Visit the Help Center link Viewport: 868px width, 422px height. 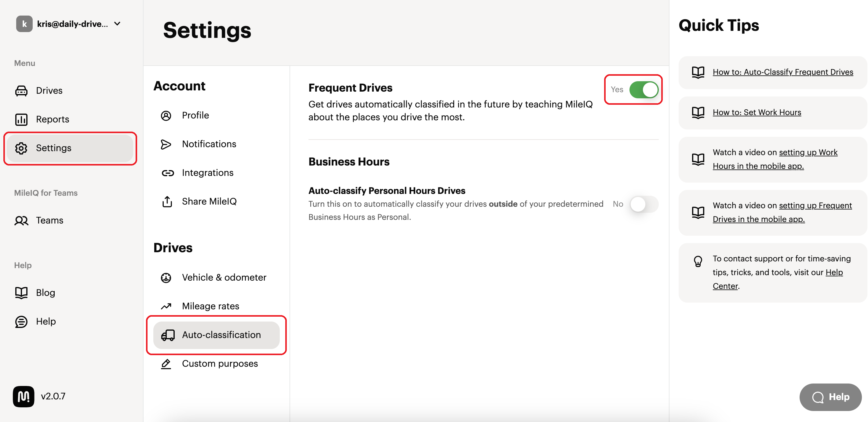pos(778,279)
